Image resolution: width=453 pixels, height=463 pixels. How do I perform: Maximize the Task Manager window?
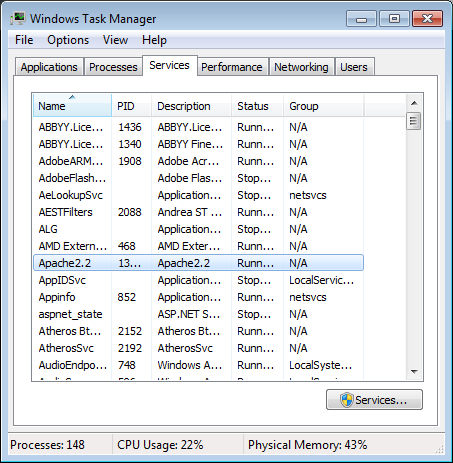point(394,18)
